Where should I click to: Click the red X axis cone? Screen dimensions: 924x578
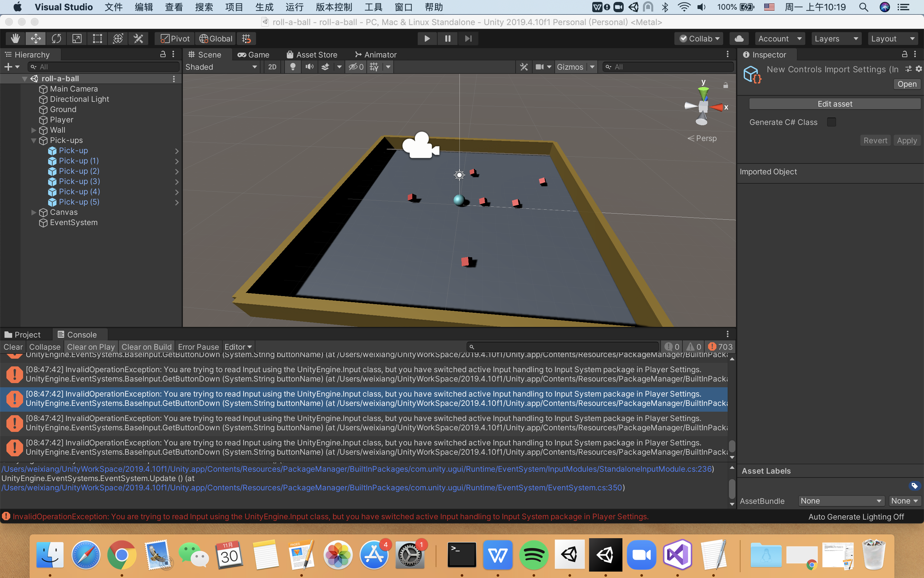pyautogui.click(x=717, y=108)
